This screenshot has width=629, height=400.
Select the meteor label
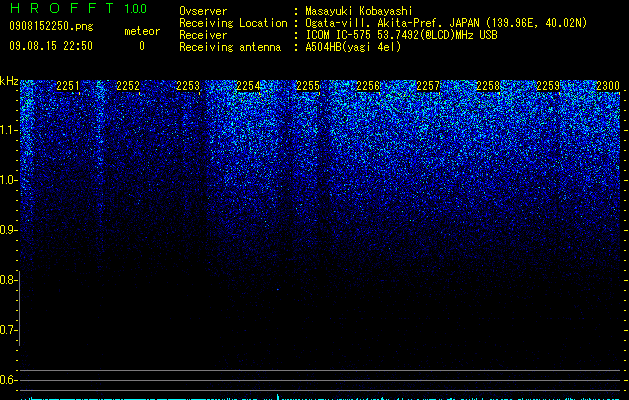click(x=142, y=31)
